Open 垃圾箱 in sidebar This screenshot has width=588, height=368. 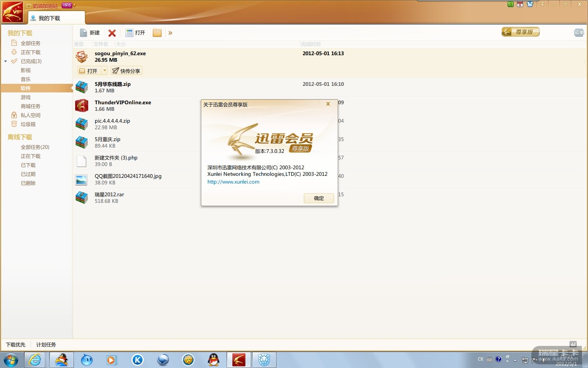tap(28, 124)
